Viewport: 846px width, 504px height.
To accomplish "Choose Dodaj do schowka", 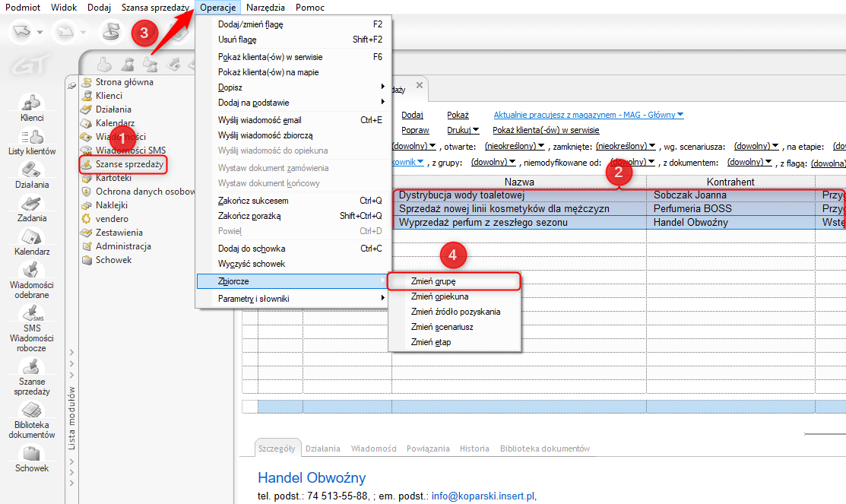I will (x=293, y=249).
